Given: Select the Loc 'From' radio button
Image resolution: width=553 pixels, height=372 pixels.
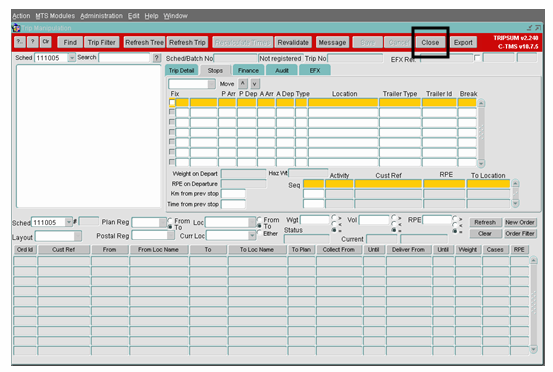Looking at the screenshot, I should point(259,219).
